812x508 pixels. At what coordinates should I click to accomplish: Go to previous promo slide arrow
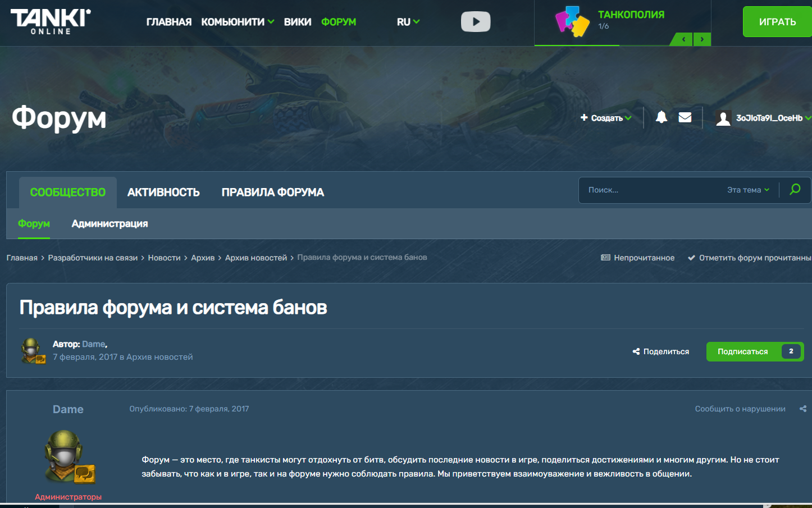[683, 39]
